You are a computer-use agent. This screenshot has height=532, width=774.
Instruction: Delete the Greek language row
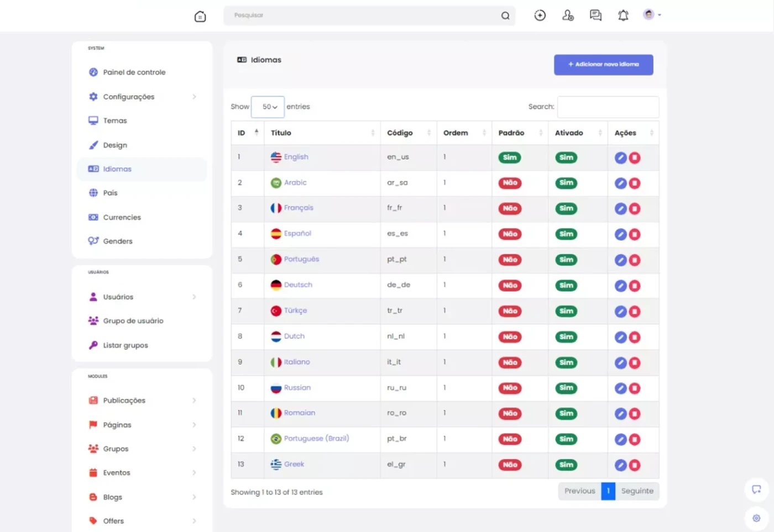(635, 465)
